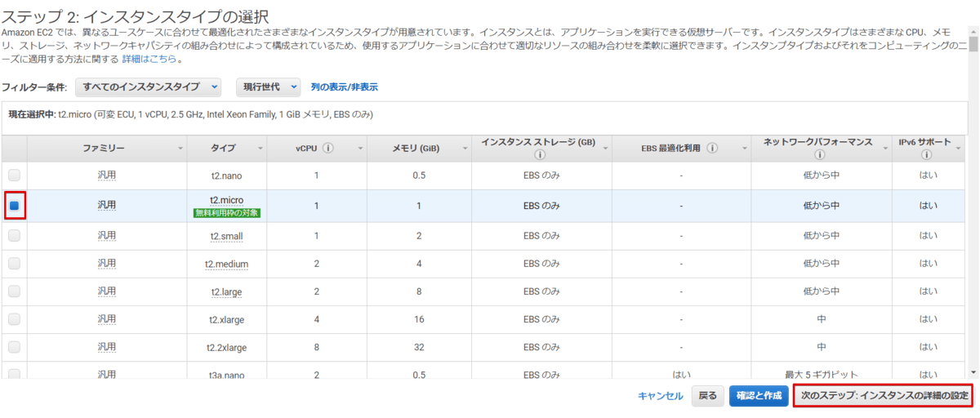Proceed with 次のステップ: インスタンスの詳細の設定 button
The width and height of the screenshot is (980, 418).
[883, 396]
